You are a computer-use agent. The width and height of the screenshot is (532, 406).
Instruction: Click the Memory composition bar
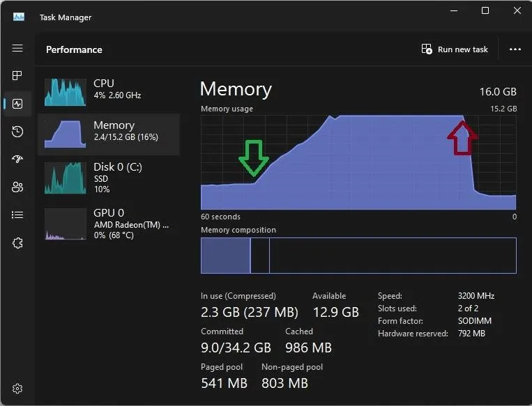[358, 256]
